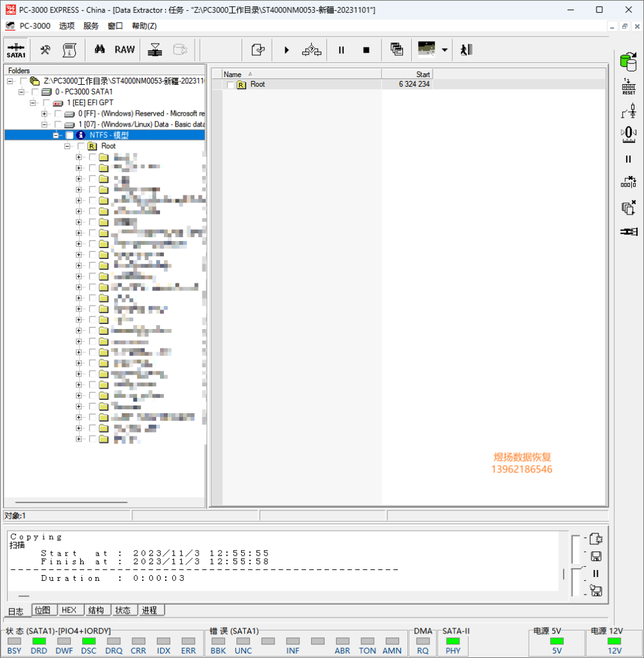
Task: Check the box for NTFS - 模型
Action: pyautogui.click(x=69, y=135)
